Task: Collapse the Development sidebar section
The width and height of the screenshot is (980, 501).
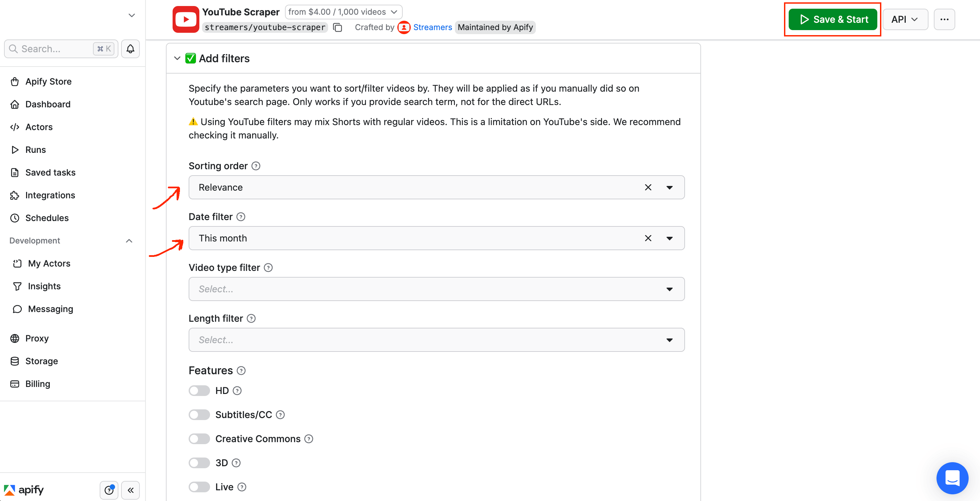Action: [128, 240]
